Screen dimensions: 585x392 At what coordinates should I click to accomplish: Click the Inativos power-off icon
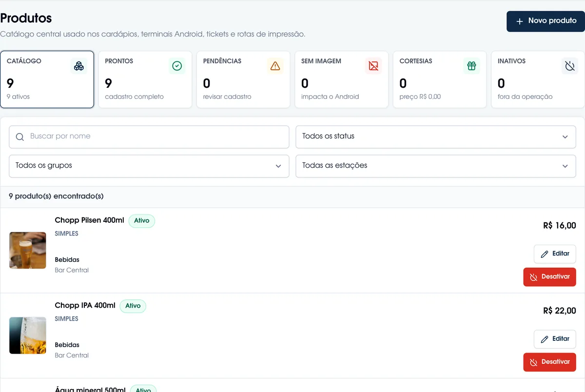pos(570,66)
